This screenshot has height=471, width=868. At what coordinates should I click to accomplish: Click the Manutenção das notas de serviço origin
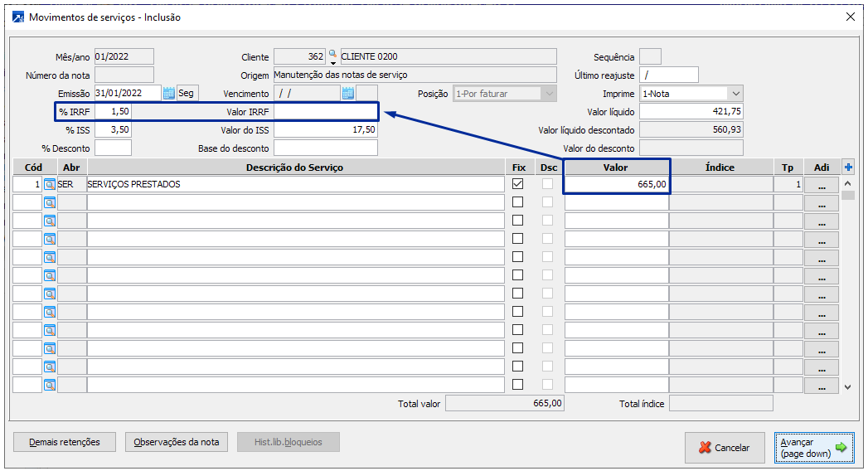pyautogui.click(x=415, y=75)
